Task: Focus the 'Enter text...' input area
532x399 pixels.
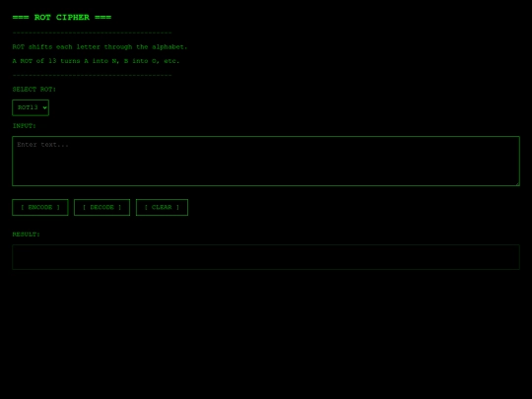Action: [266, 161]
